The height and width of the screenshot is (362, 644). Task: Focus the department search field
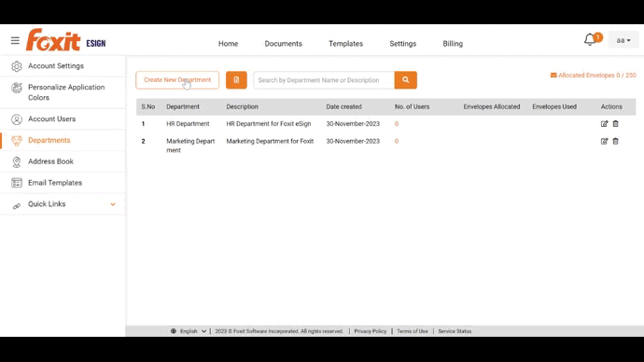click(x=324, y=80)
